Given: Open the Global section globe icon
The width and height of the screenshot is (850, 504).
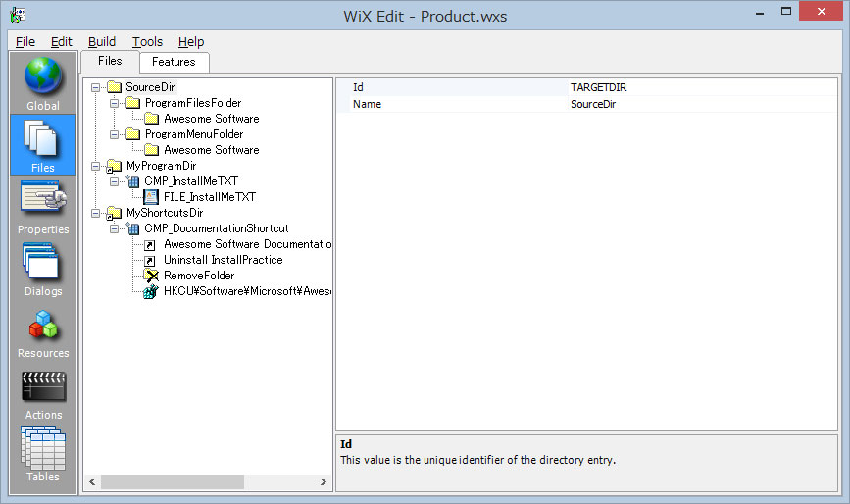Looking at the screenshot, I should click(43, 76).
